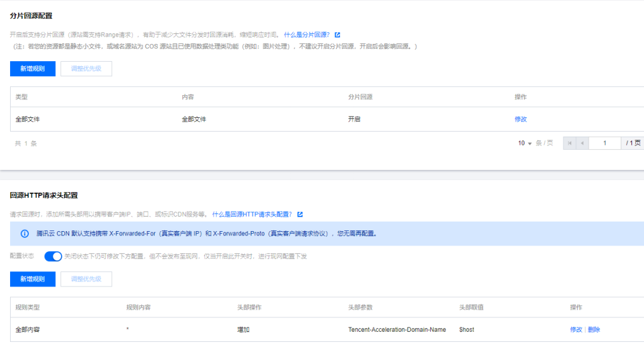Click the info icon in the blue notice banner
The height and width of the screenshot is (352, 644).
25,234
